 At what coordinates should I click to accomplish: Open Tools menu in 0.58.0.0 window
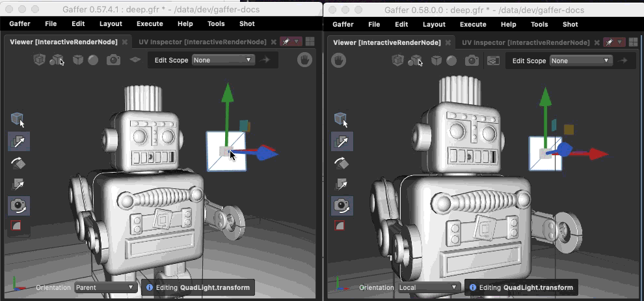(x=539, y=24)
